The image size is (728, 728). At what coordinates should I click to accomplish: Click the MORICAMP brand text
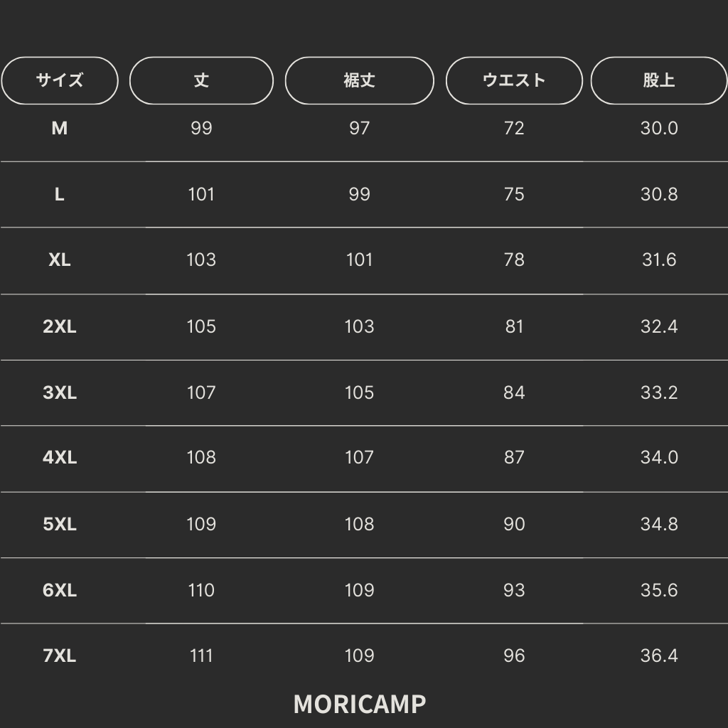[360, 704]
